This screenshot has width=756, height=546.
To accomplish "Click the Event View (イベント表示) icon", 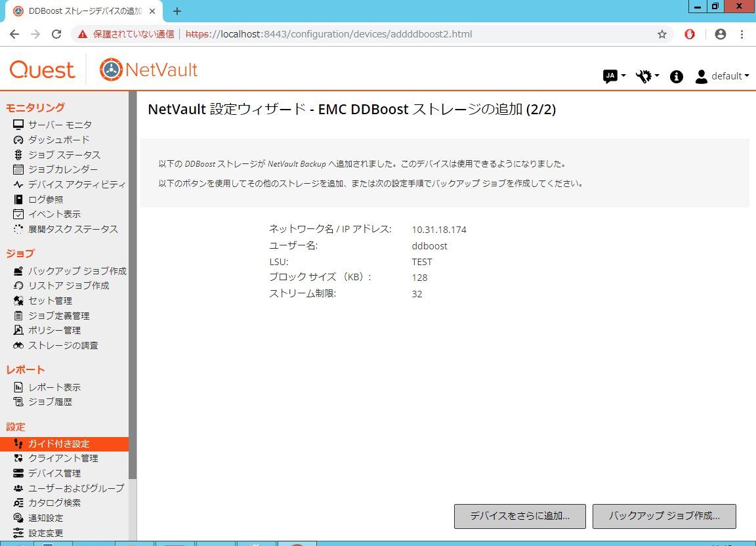I will click(x=18, y=214).
